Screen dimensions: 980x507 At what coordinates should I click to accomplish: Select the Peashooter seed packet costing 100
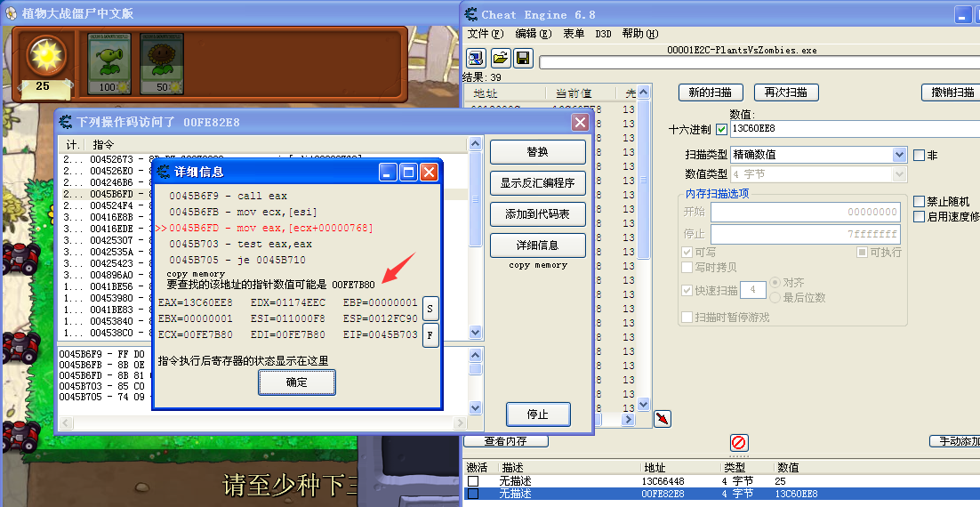coord(109,63)
